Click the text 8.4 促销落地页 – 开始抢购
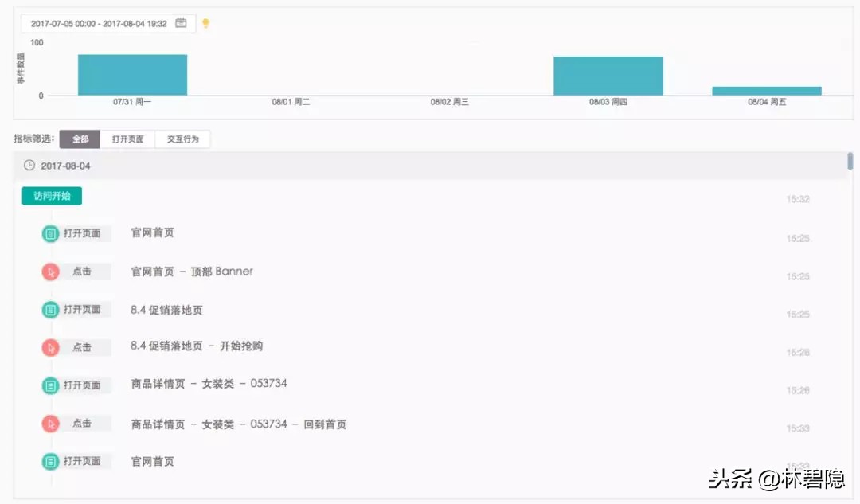The image size is (860, 504). click(197, 346)
